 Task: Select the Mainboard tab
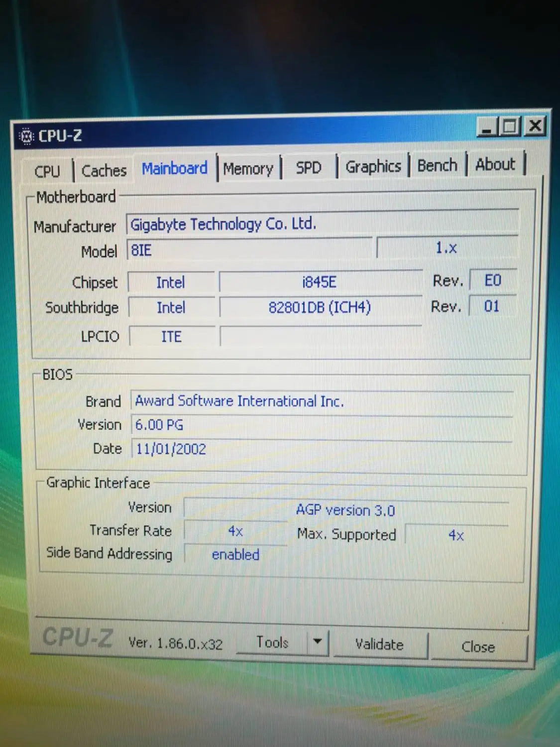click(175, 168)
